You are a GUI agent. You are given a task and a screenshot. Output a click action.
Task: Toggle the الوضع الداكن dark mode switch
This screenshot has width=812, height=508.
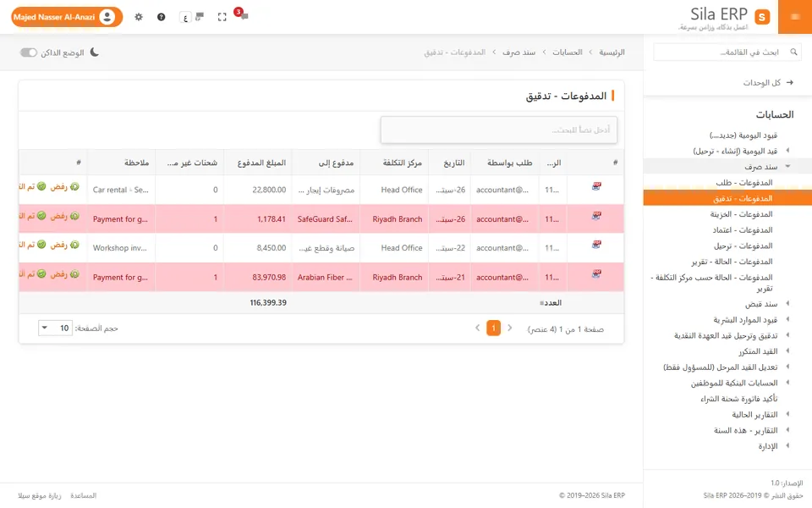(x=29, y=52)
